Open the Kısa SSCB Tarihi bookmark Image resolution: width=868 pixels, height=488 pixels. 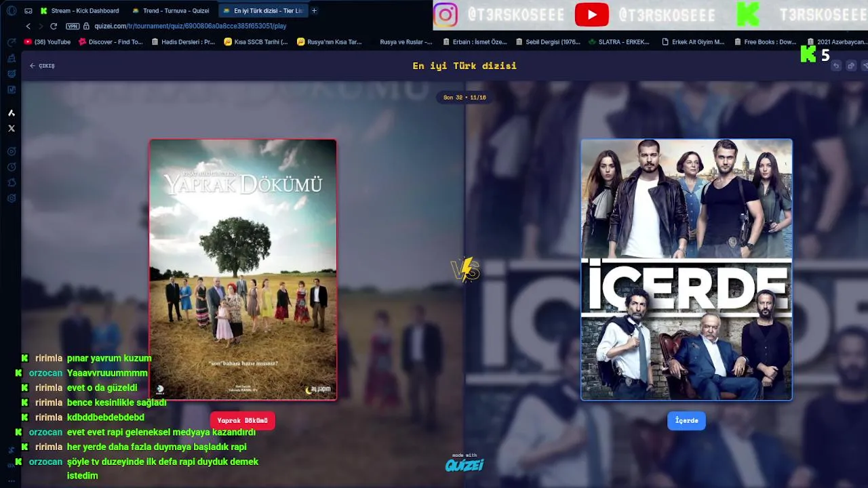[256, 42]
